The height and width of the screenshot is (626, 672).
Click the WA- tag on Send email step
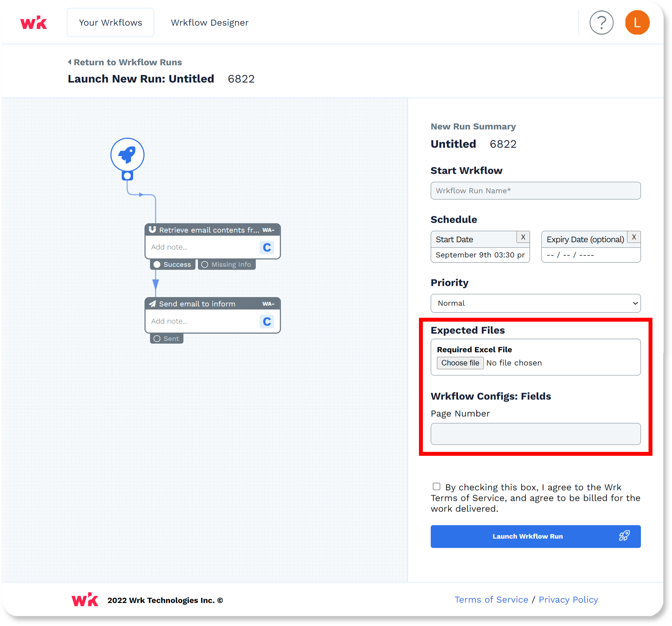click(x=268, y=304)
